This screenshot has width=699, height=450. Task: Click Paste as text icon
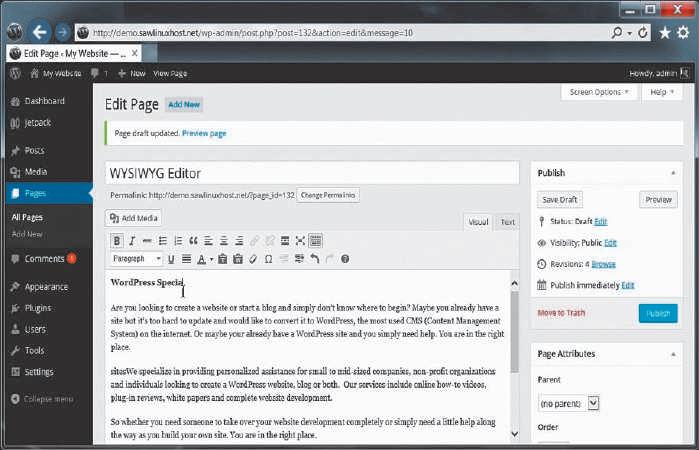pyautogui.click(x=223, y=259)
